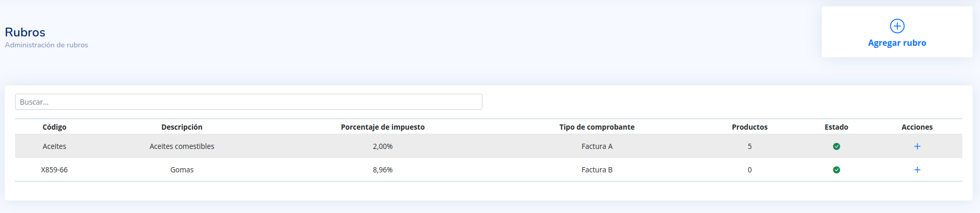The width and height of the screenshot is (980, 213).
Task: Select the Gomas description cell
Action: coord(182,170)
